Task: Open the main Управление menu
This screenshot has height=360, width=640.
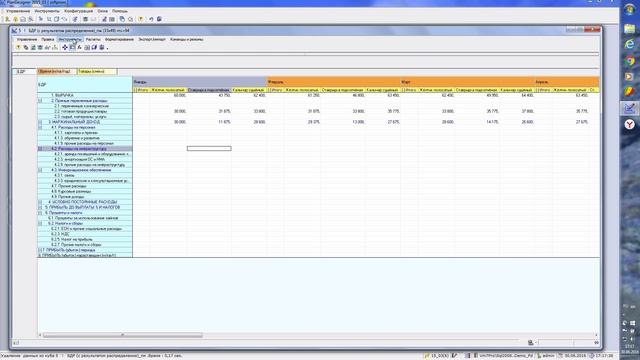Action: [x=18, y=11]
